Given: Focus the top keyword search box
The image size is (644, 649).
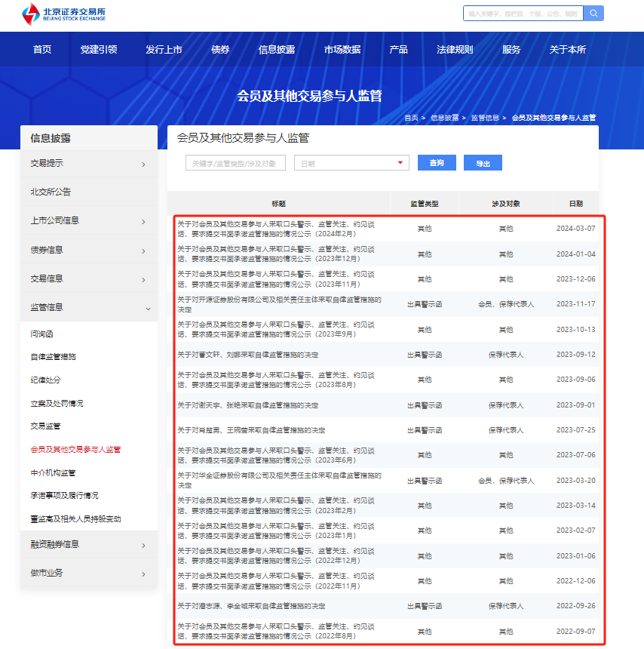Looking at the screenshot, I should click(523, 14).
